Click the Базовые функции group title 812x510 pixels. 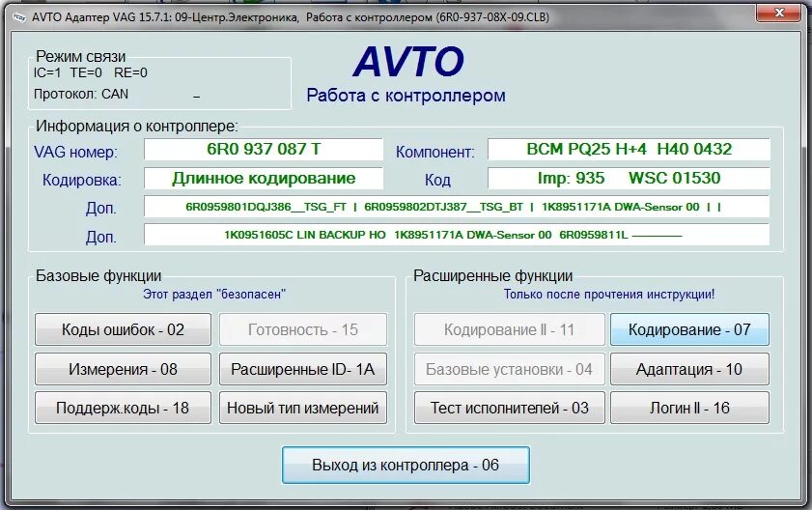tap(98, 275)
